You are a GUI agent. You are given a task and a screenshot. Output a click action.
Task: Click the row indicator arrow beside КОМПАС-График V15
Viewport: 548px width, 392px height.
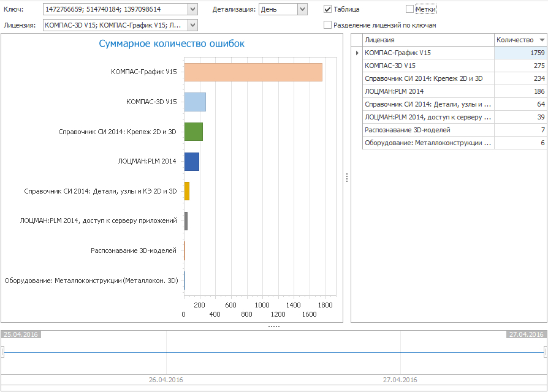point(357,53)
